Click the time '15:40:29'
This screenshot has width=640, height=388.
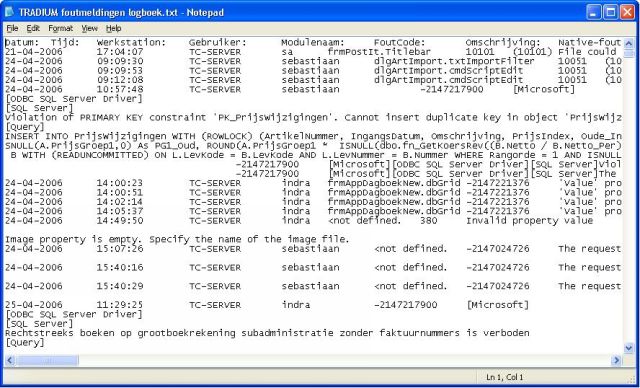tap(120, 286)
